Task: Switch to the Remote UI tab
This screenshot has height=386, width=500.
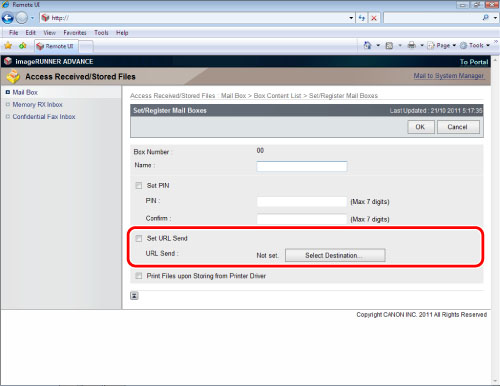Action: click(56, 46)
